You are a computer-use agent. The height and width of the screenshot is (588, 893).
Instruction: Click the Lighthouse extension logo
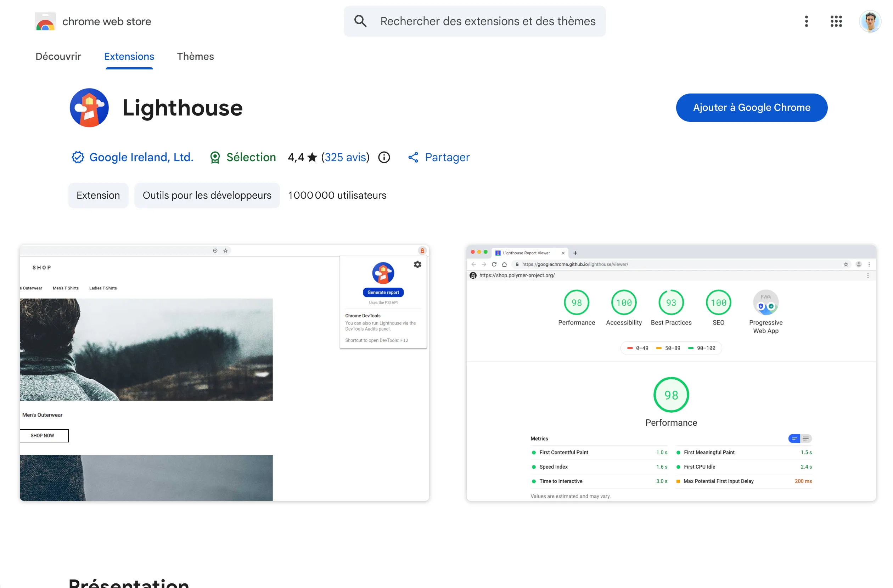[89, 108]
